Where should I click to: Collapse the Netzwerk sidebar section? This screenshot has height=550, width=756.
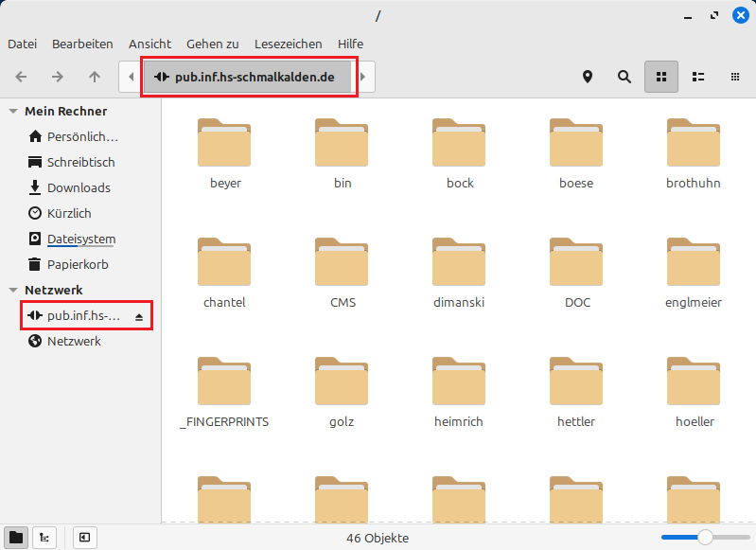pyautogui.click(x=13, y=291)
